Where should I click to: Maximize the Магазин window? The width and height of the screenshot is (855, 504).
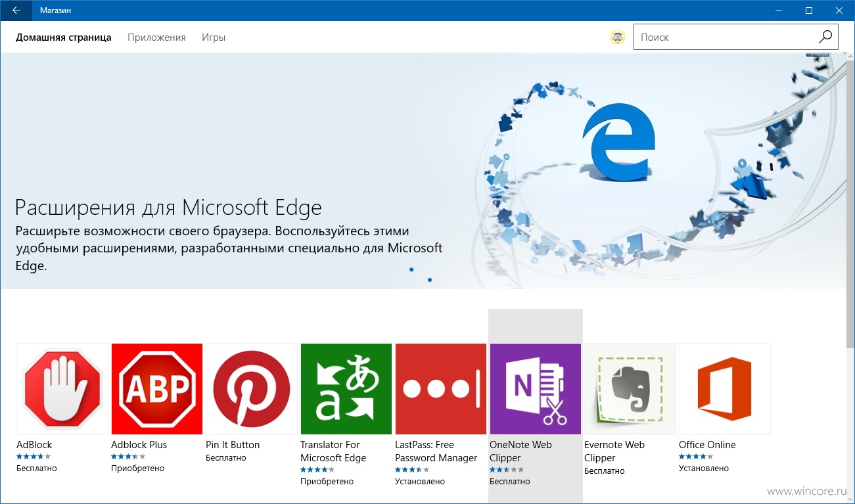[809, 11]
